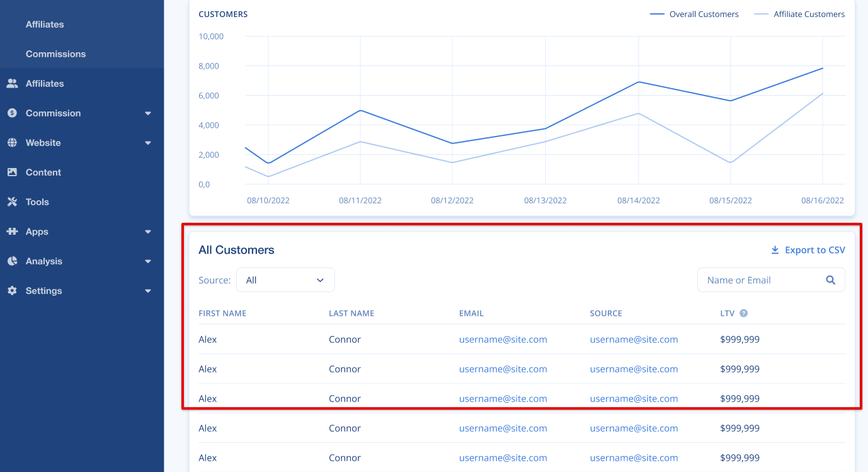This screenshot has width=868, height=472.
Task: Click the Settings gear icon
Action: click(x=12, y=291)
